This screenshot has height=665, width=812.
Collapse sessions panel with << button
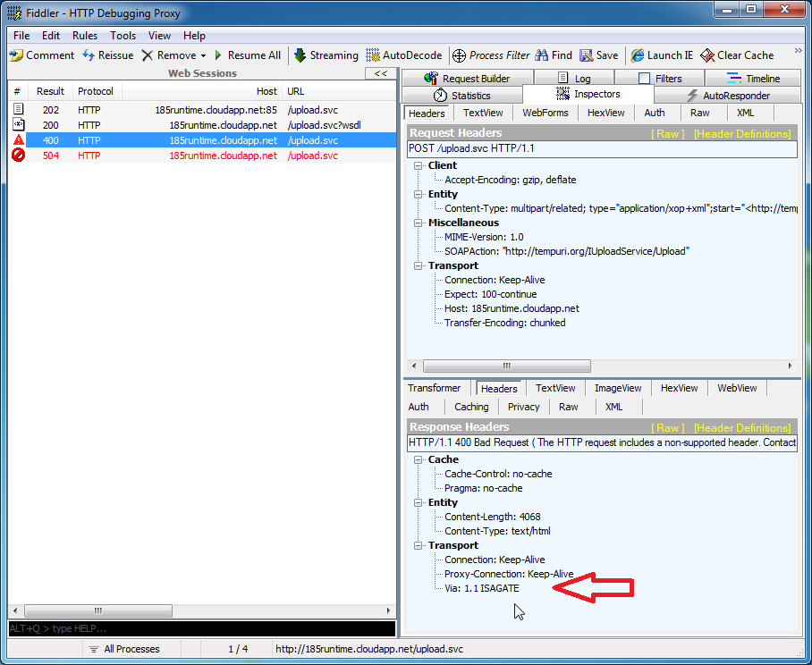pyautogui.click(x=380, y=74)
